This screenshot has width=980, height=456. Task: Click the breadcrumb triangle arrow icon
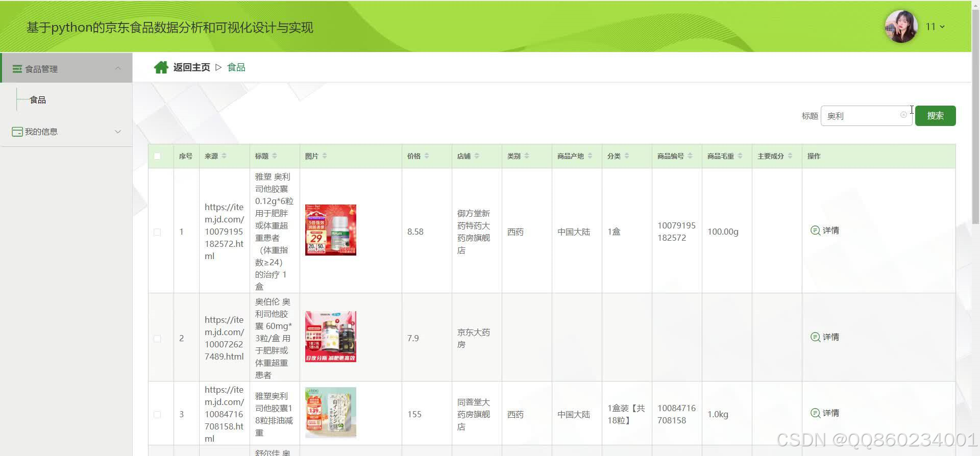[x=218, y=67]
